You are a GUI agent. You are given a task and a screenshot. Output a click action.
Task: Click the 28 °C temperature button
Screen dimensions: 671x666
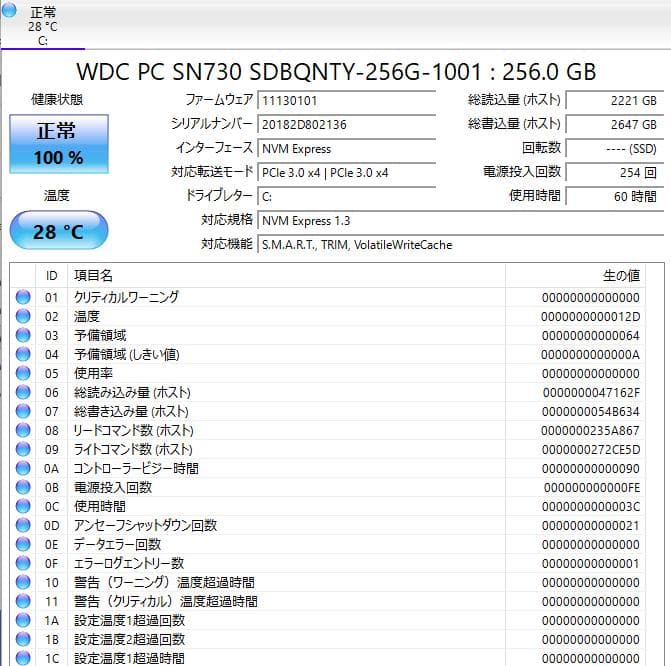pyautogui.click(x=59, y=231)
